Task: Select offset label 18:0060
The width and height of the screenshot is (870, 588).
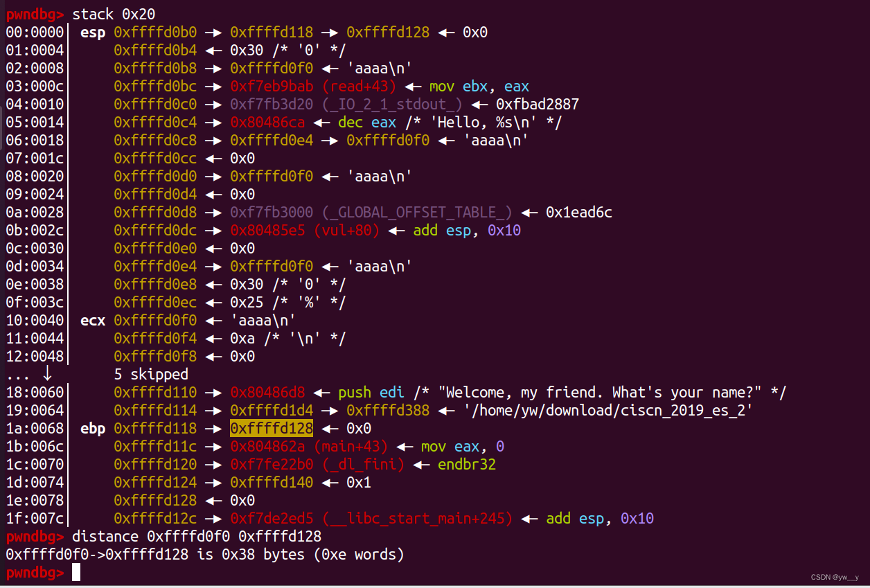Action: pyautogui.click(x=35, y=393)
